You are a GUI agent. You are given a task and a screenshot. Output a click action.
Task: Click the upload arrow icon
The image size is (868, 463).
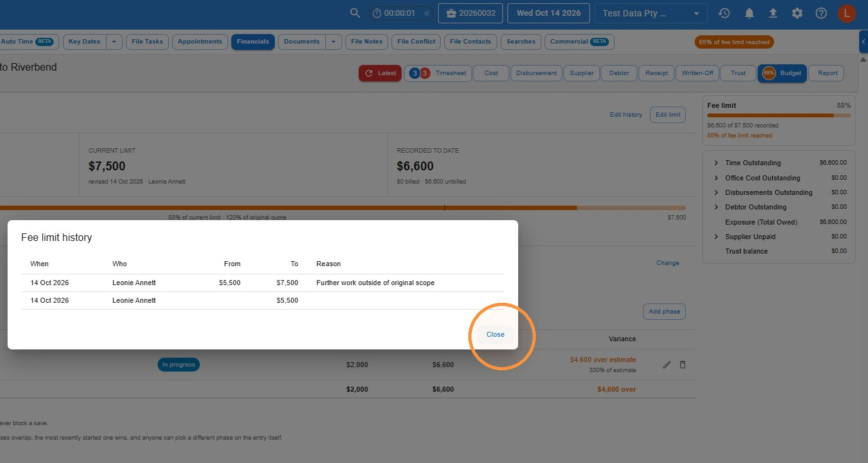[x=773, y=13]
